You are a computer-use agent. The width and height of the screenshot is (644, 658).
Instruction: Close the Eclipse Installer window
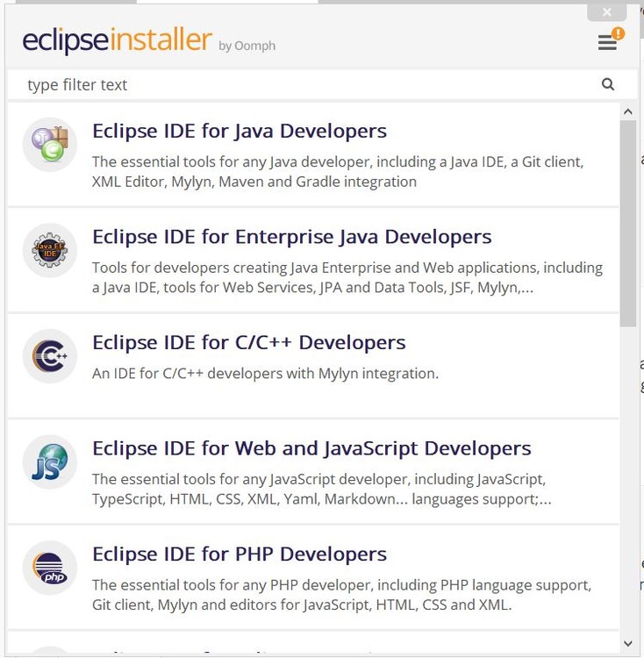pyautogui.click(x=607, y=12)
